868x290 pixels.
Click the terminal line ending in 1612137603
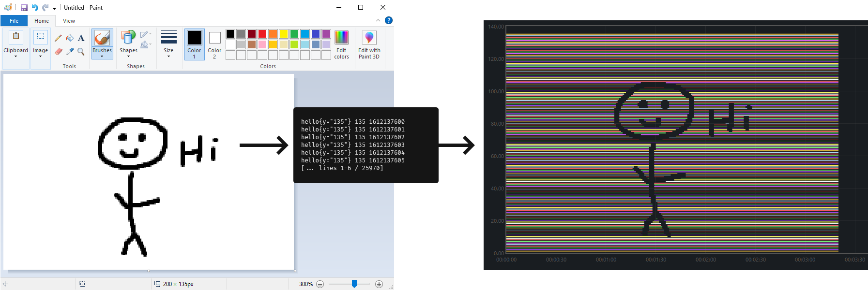pyautogui.click(x=353, y=145)
